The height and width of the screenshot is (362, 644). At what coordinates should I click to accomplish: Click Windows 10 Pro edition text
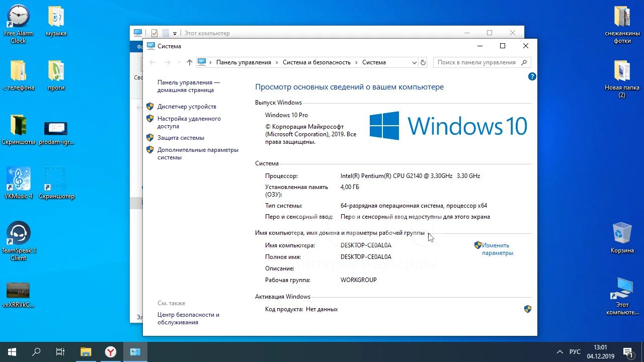point(286,115)
